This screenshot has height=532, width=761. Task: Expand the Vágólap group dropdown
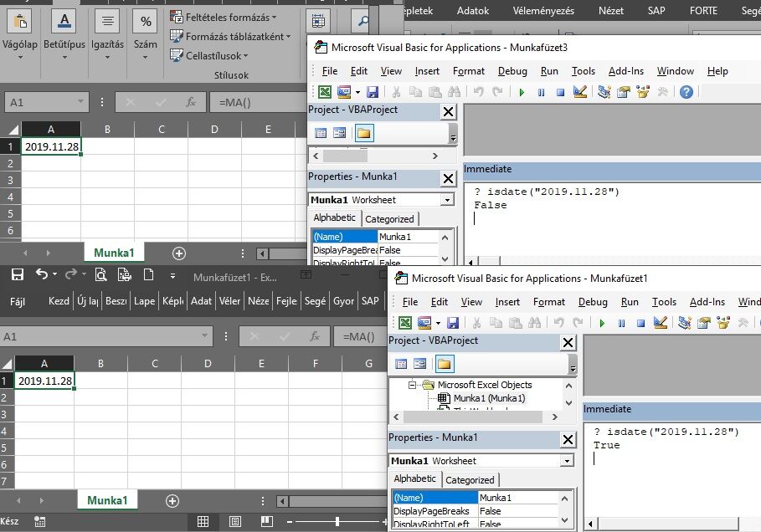tap(20, 57)
